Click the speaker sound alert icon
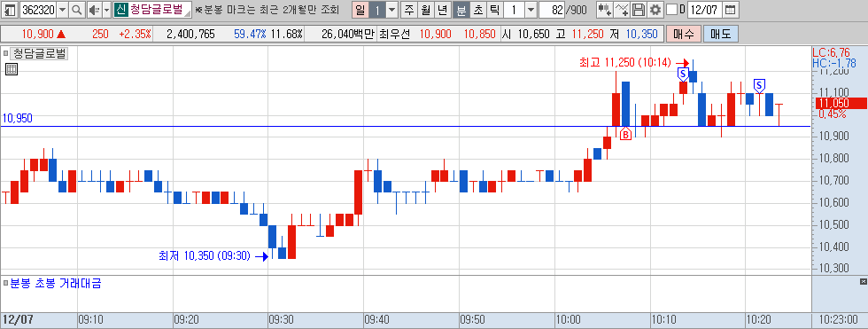The width and height of the screenshot is (868, 329). [94, 10]
